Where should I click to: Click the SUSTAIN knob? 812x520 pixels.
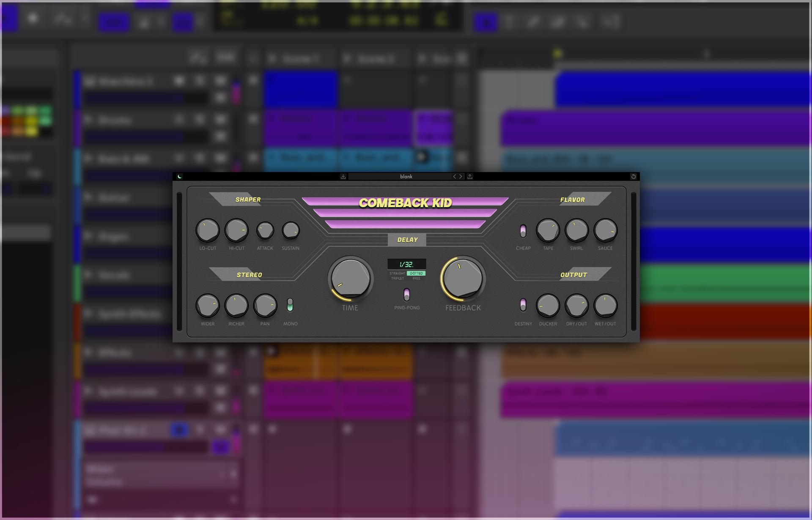291,231
